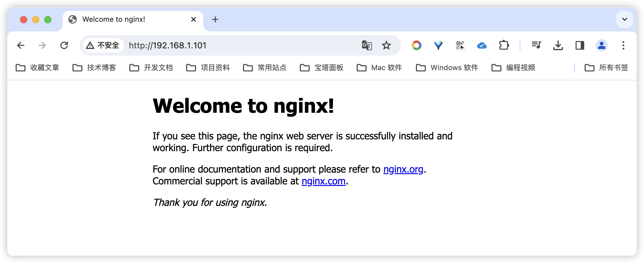Open a new tab with plus button
This screenshot has width=644, height=263.
(x=215, y=19)
